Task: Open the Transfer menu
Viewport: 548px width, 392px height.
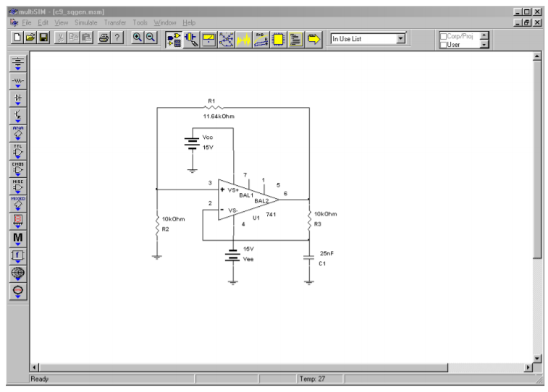Action: coord(114,23)
